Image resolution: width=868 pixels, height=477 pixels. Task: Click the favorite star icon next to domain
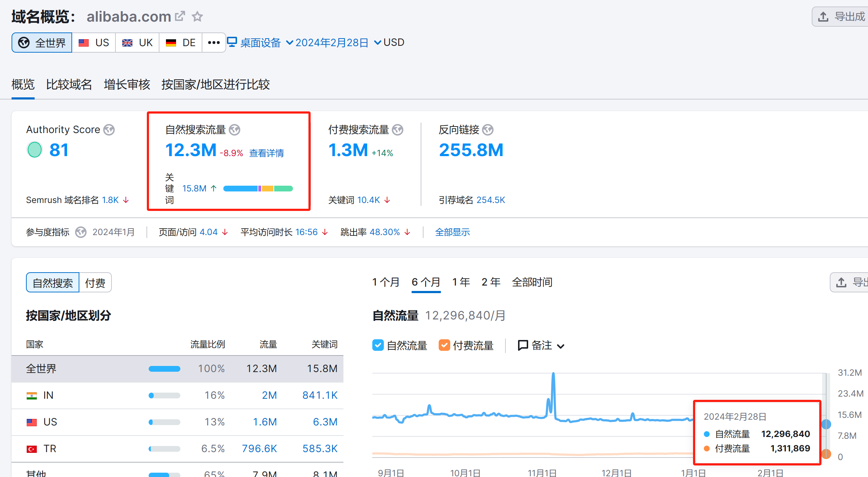[x=197, y=16]
